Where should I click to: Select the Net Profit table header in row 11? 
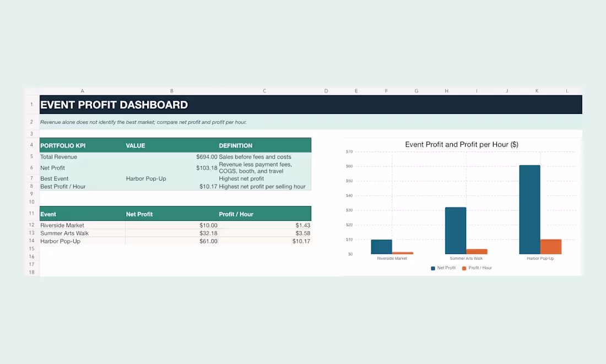tap(171, 214)
